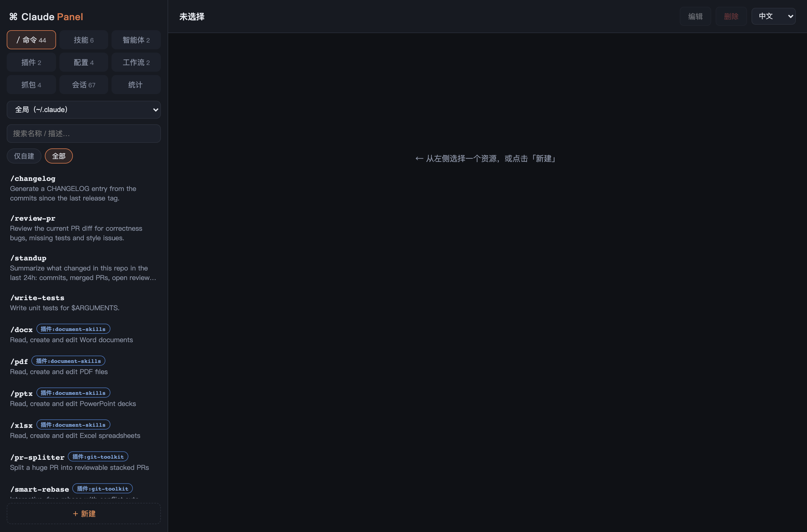Switch to the 命令 44 tab

tap(31, 40)
